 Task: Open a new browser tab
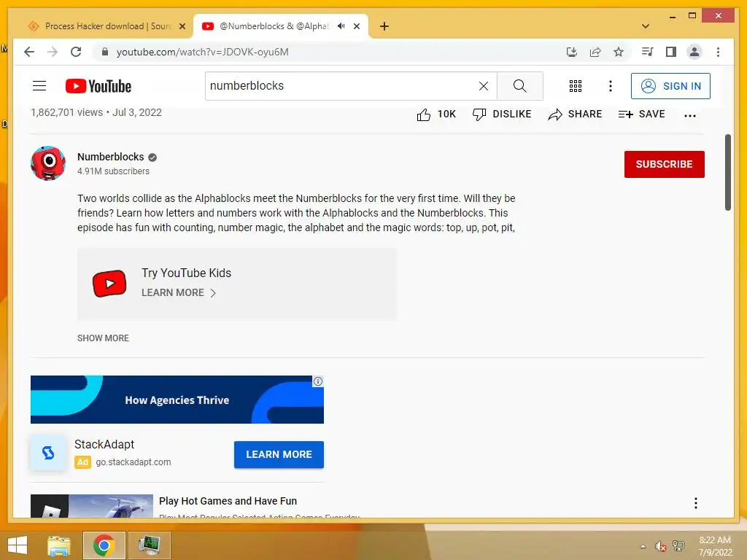click(x=384, y=26)
